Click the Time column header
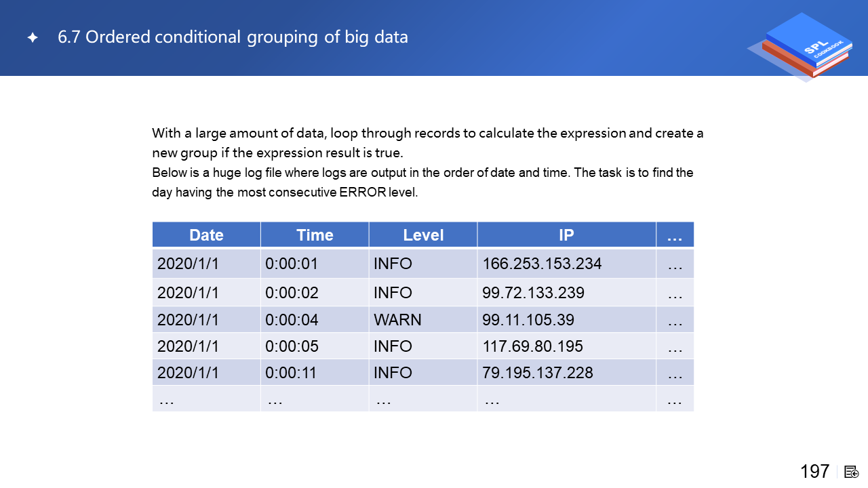Viewport: 868px width, 488px height. pyautogui.click(x=315, y=235)
